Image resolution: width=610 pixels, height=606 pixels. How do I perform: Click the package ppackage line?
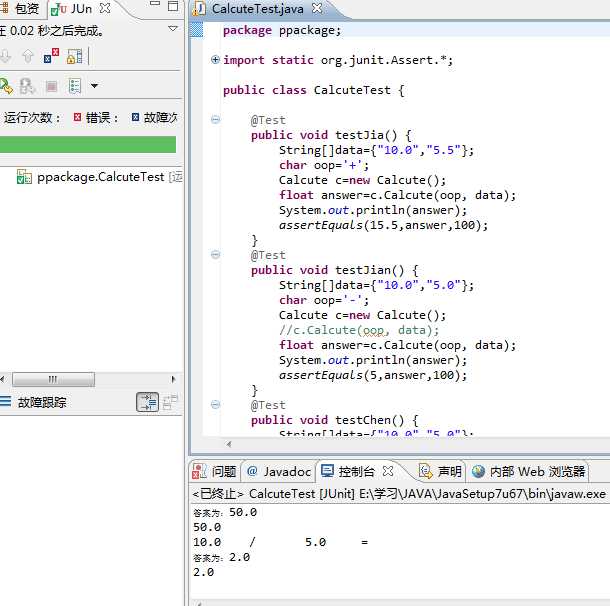(x=282, y=30)
